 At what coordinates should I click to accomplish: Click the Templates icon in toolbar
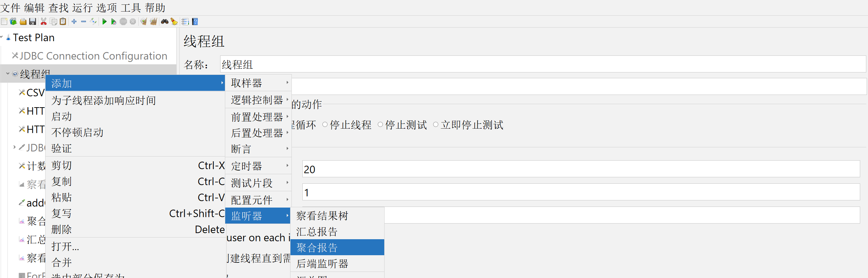point(14,22)
